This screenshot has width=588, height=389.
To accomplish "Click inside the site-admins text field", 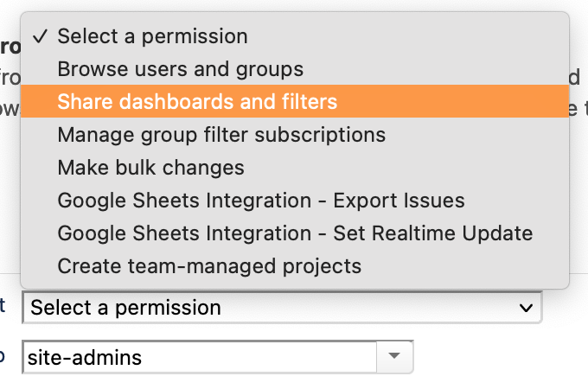I will pos(199,356).
